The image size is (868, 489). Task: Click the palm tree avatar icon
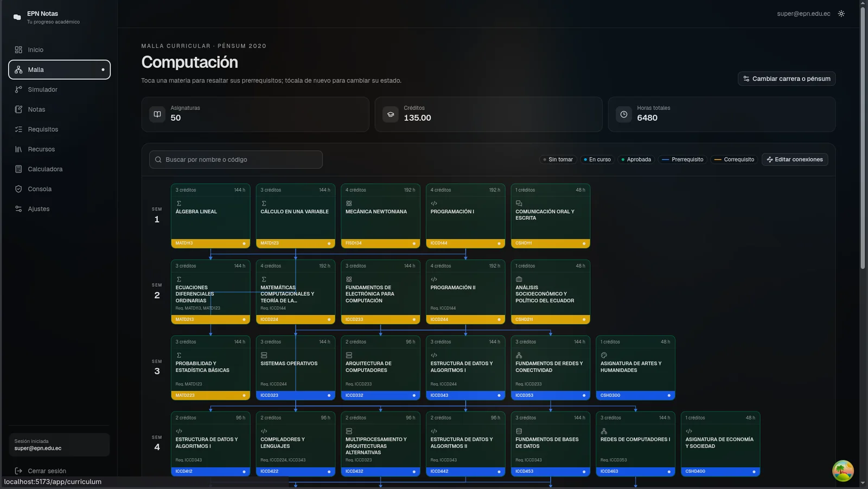point(843,471)
